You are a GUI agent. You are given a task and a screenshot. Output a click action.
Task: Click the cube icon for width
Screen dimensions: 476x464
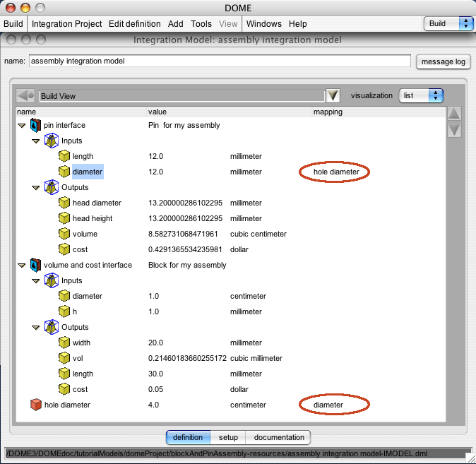click(64, 343)
